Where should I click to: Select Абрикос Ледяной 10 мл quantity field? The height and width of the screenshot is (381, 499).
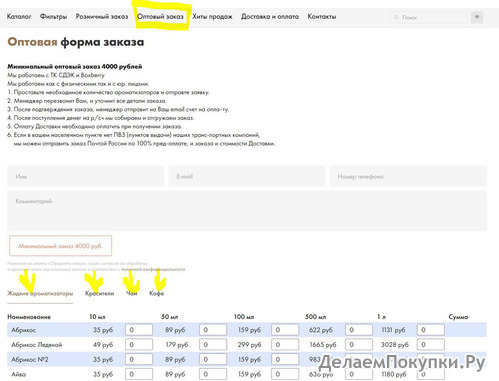pyautogui.click(x=139, y=344)
